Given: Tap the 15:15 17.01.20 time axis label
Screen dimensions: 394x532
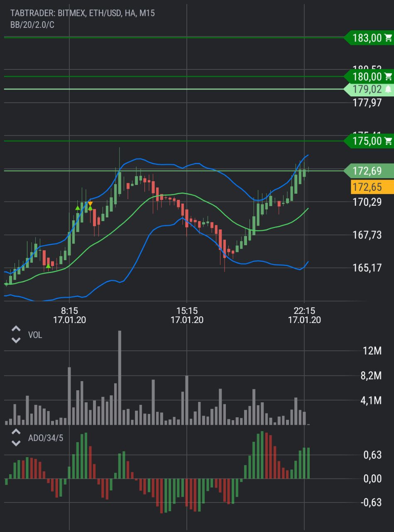Looking at the screenshot, I should click(187, 315).
